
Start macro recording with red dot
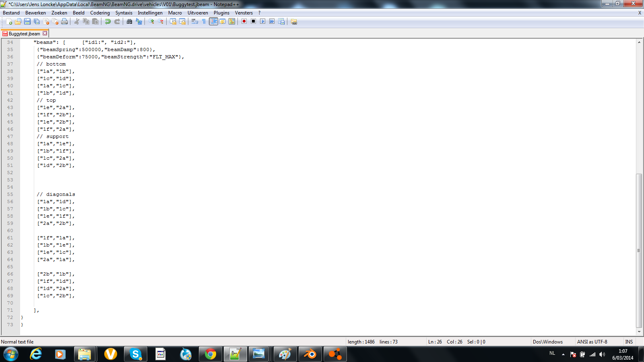pos(244,21)
